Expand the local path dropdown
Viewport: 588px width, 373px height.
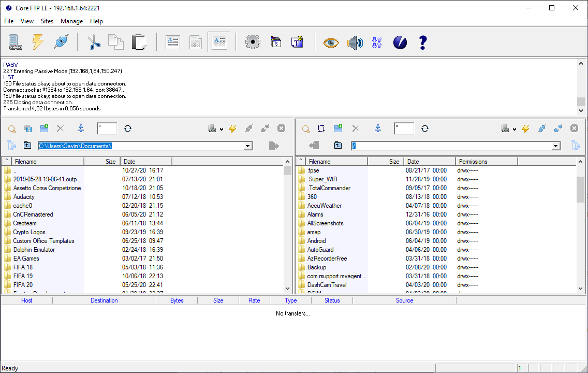click(x=248, y=146)
